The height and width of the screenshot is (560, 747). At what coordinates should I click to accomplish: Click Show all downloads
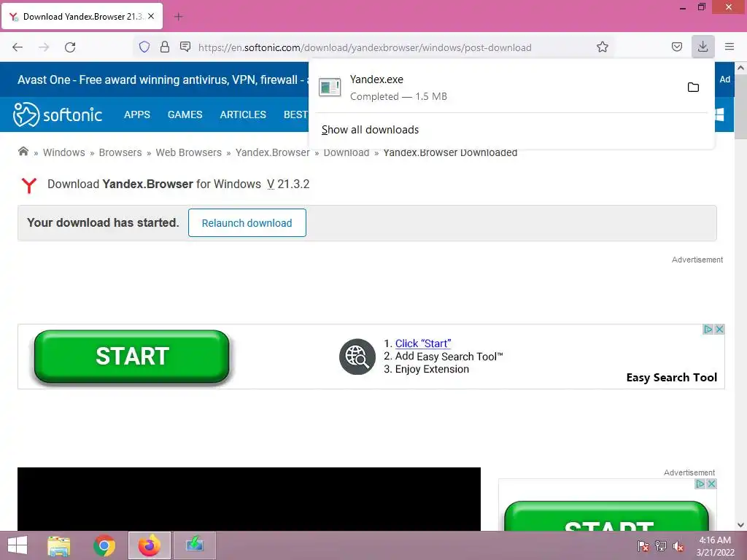[x=370, y=130]
